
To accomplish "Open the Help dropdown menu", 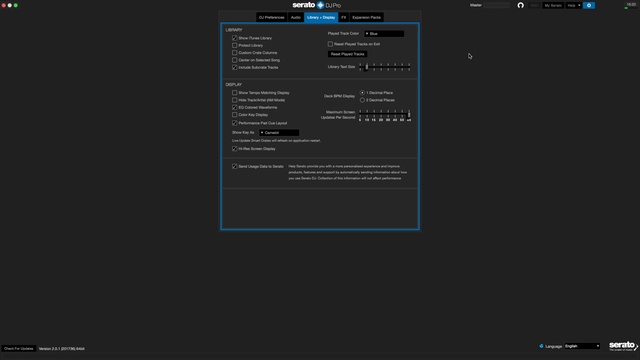I will tap(574, 5).
